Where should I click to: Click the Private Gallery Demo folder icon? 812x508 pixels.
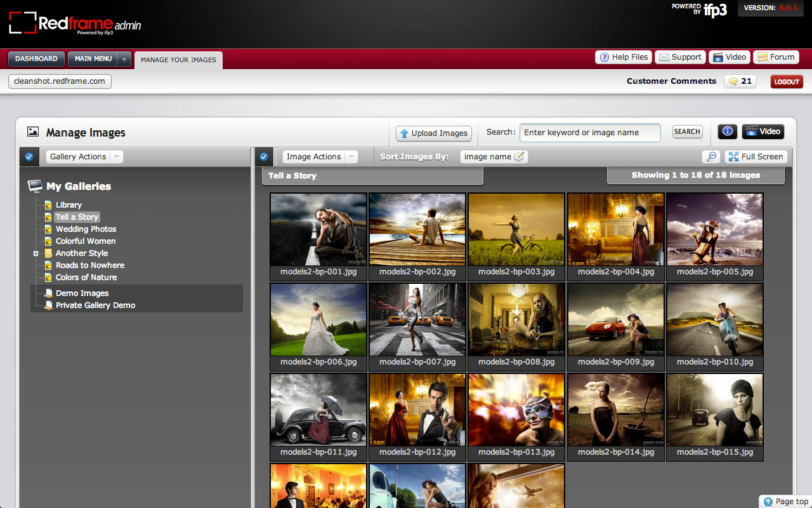[x=48, y=305]
